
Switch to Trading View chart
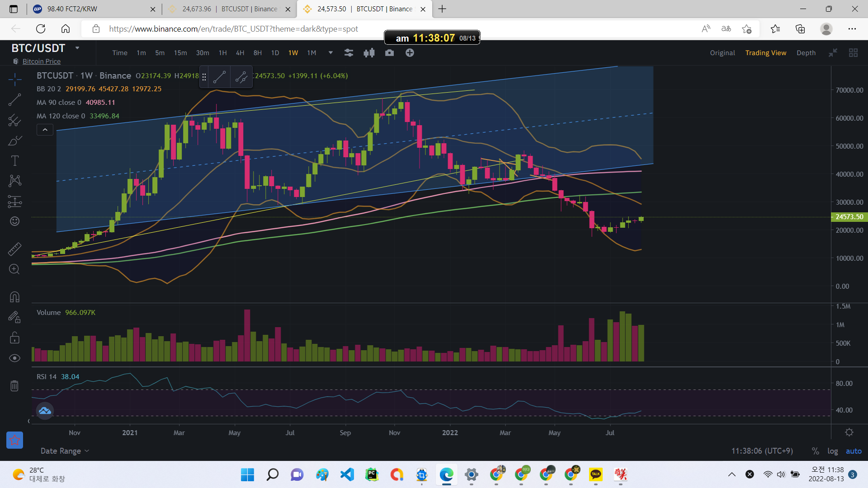pyautogui.click(x=766, y=53)
